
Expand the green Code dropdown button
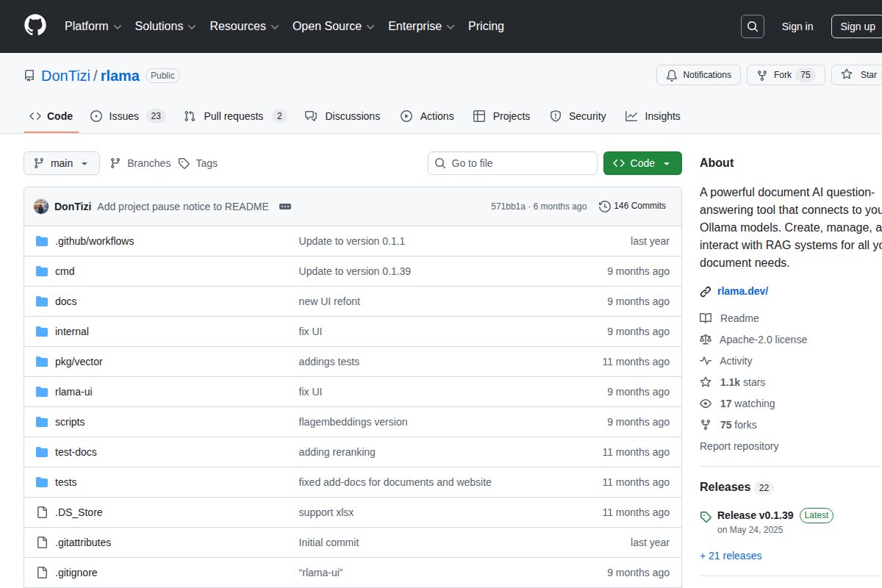[642, 163]
